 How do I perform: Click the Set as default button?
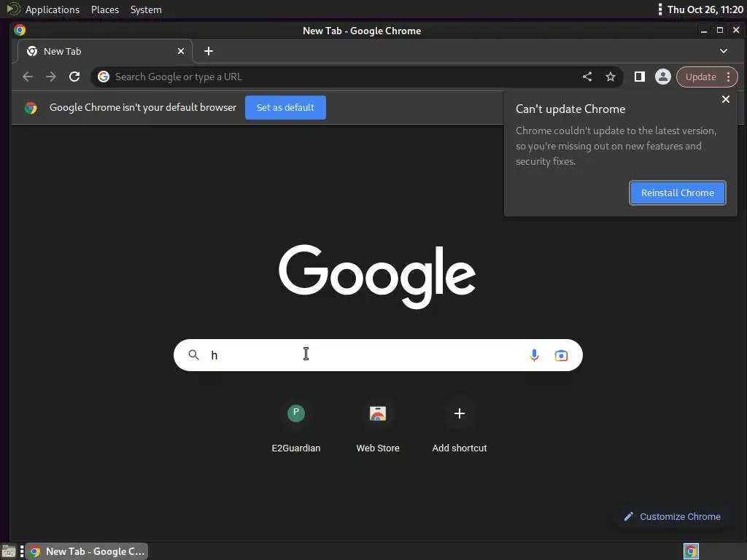click(285, 108)
